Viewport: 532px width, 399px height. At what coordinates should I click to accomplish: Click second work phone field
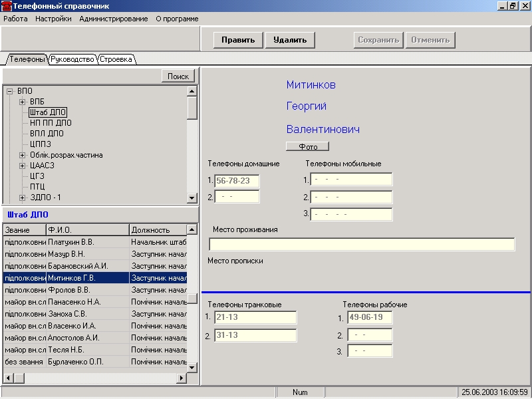tap(370, 335)
